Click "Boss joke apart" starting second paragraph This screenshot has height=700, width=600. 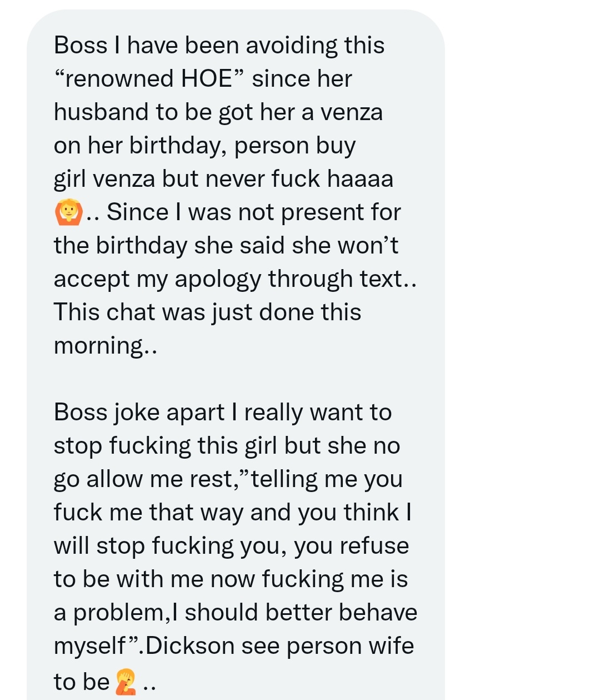[x=139, y=413]
